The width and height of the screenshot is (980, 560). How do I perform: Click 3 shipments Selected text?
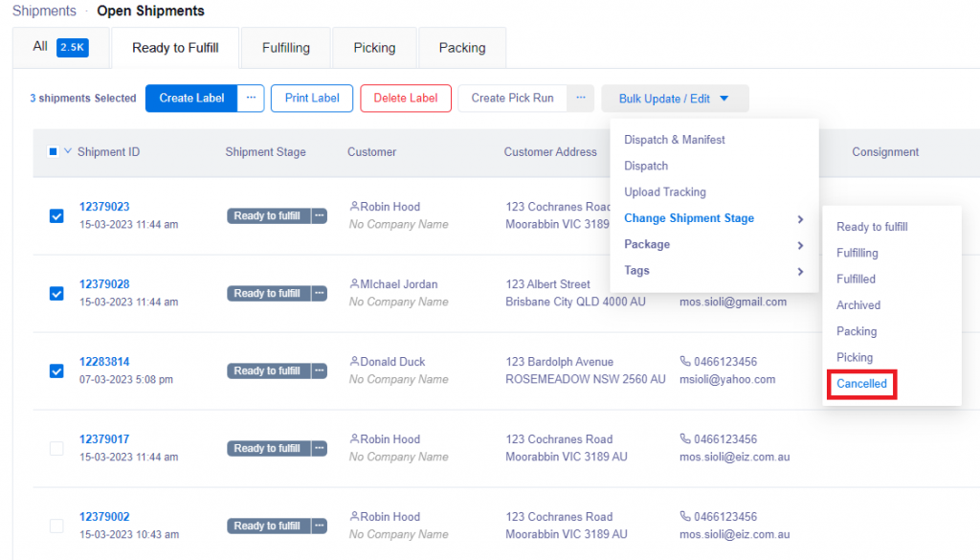tap(83, 99)
